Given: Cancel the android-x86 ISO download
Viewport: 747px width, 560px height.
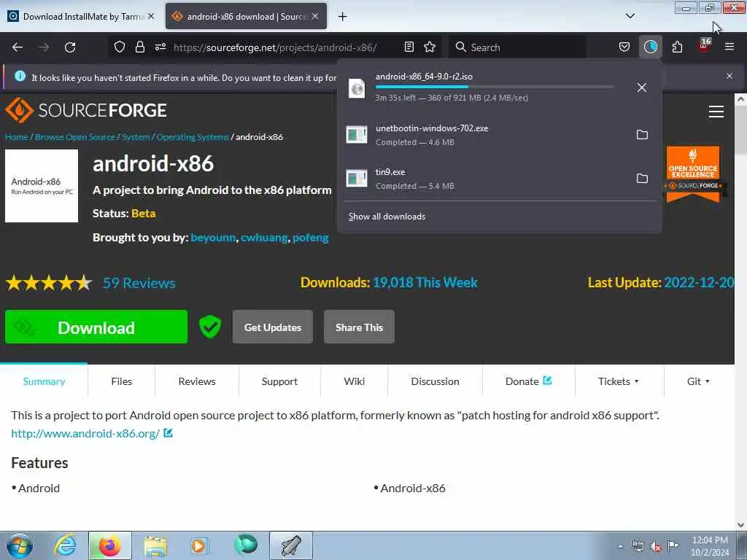Looking at the screenshot, I should (642, 87).
